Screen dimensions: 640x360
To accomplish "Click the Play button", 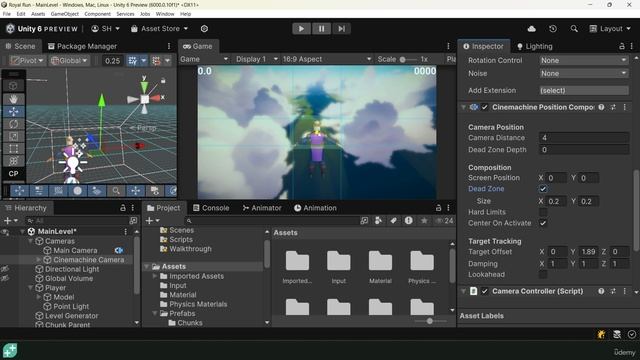I will coord(301,29).
